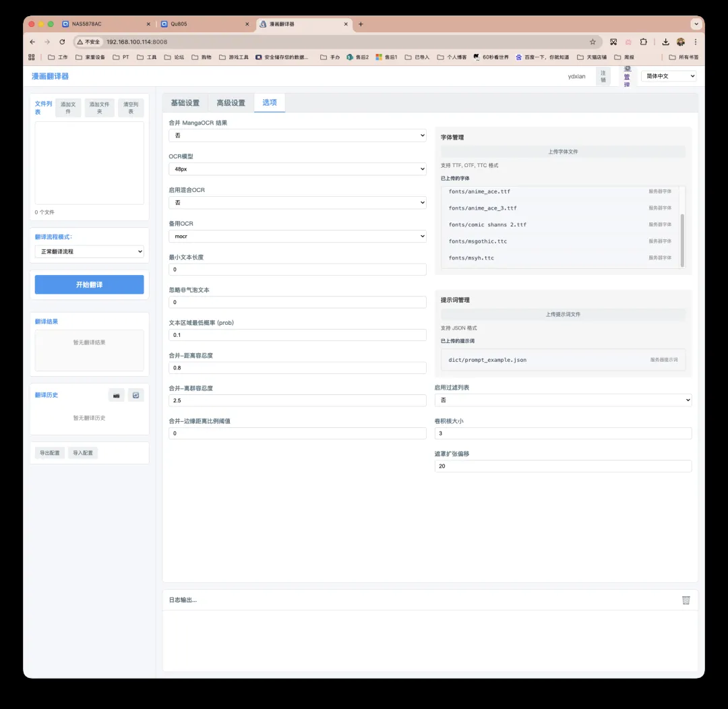Reload the page with browser refresh button
Viewport: 728px width, 709px height.
tap(63, 42)
